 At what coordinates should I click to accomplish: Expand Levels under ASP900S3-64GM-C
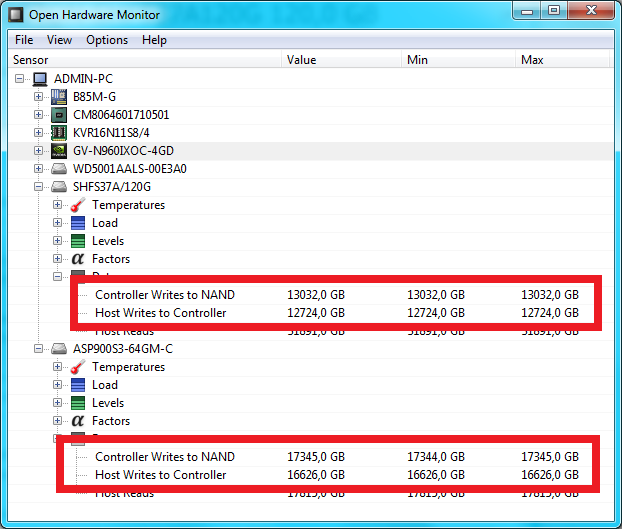click(57, 402)
